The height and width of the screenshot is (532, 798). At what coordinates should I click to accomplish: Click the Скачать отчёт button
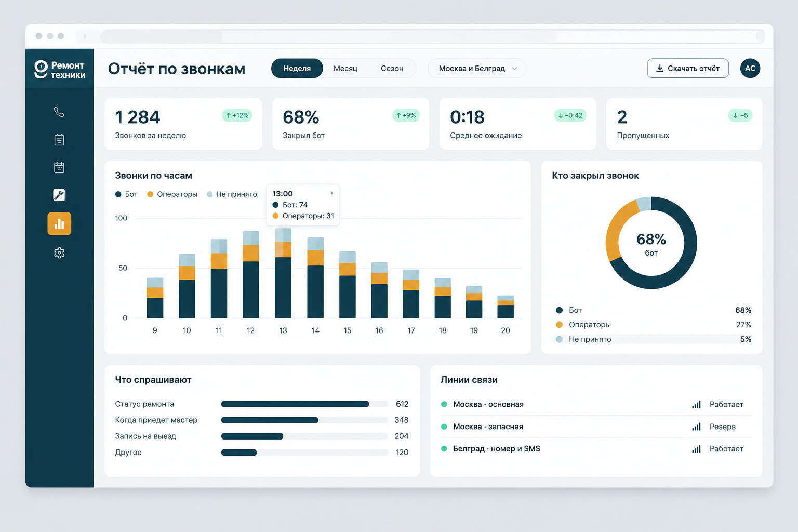click(x=688, y=69)
